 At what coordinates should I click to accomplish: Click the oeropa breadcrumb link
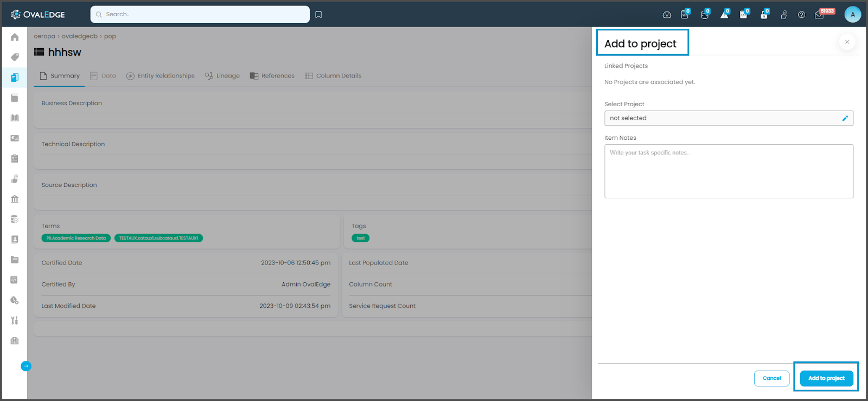[x=44, y=36]
